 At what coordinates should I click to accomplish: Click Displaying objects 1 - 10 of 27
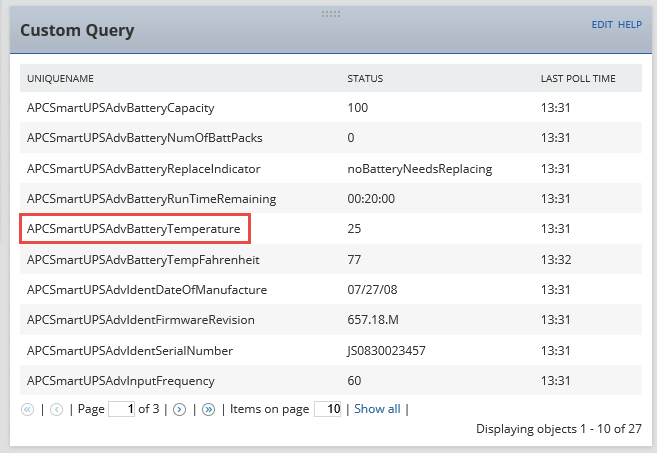coord(559,429)
